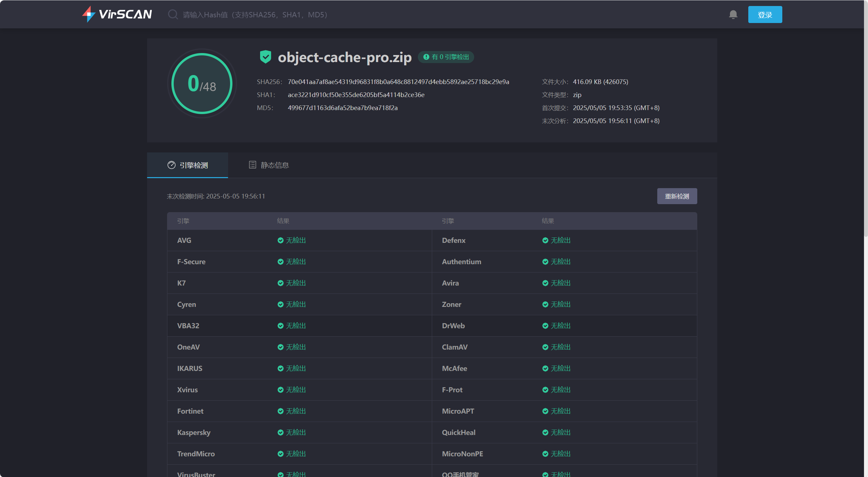Click the check icon in Kaspersky row
Viewport: 868px width, 477px height.
280,433
